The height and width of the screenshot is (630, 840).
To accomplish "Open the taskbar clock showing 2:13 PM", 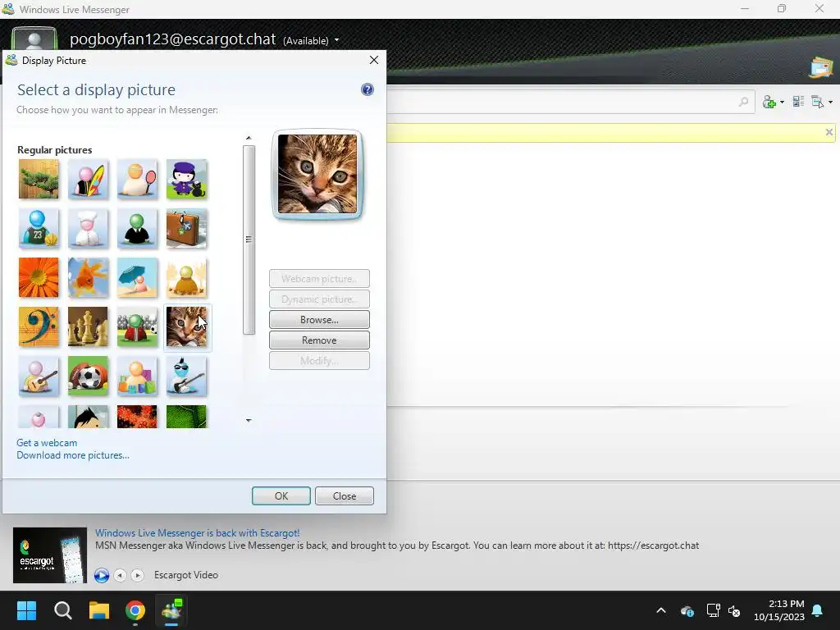I will coord(779,610).
